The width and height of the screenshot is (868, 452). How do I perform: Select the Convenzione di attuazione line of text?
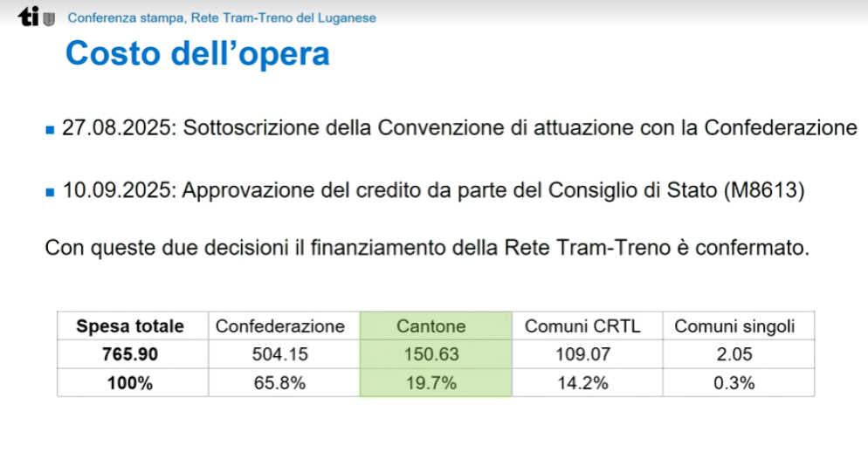(459, 127)
